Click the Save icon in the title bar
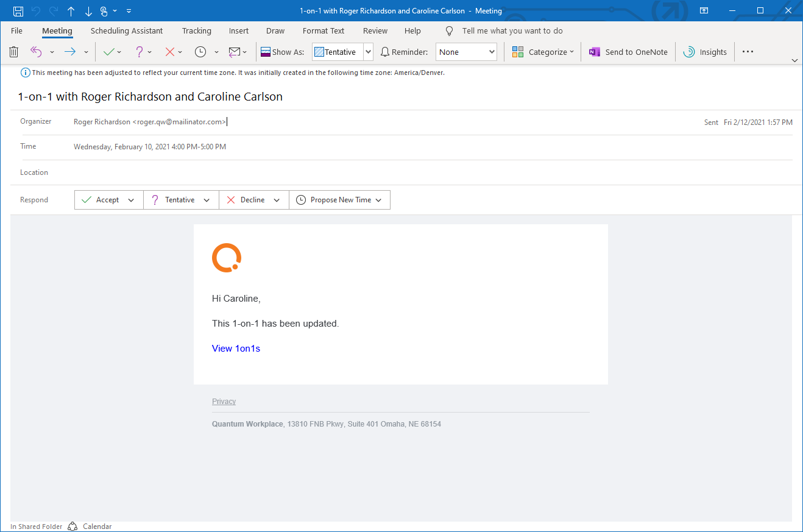 (x=18, y=11)
